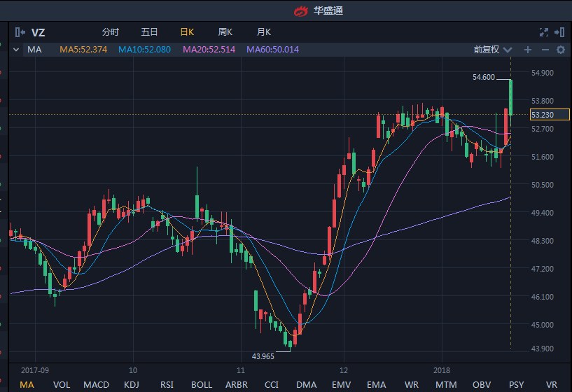The width and height of the screenshot is (572, 392).
Task: Select the 月K monthly chart tab
Action: point(263,32)
